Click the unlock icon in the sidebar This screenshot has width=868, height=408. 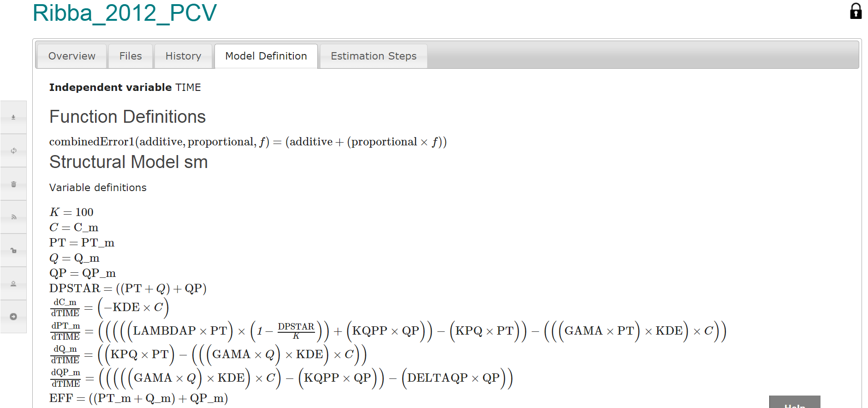tap(13, 251)
